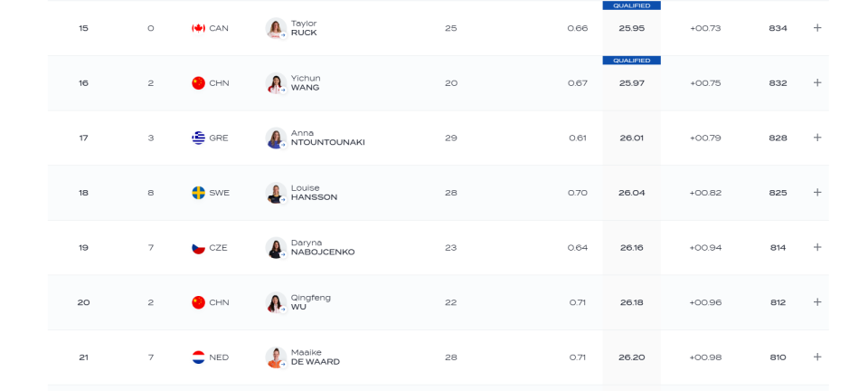Click China flag in Qingfeng Wu's row
Image resolution: width=868 pixels, height=391 pixels.
point(198,302)
